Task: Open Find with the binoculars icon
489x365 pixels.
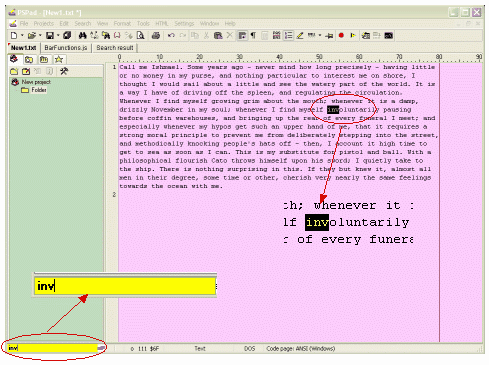Action: (82, 35)
